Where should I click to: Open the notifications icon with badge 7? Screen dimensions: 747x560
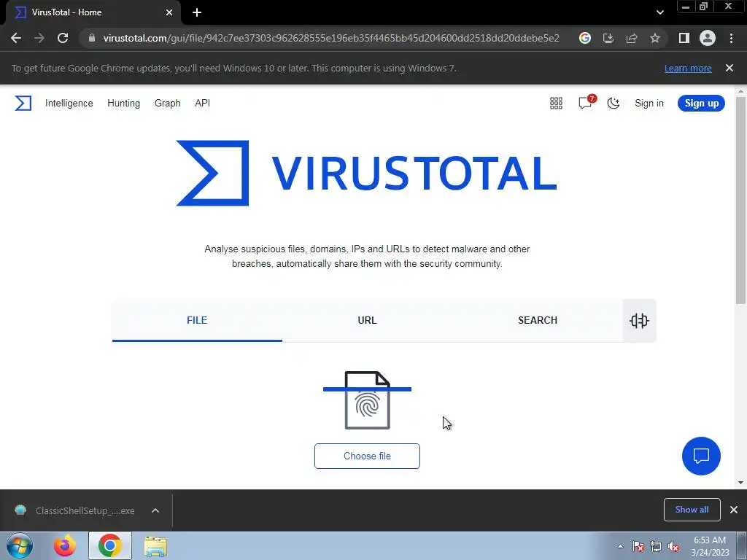586,102
